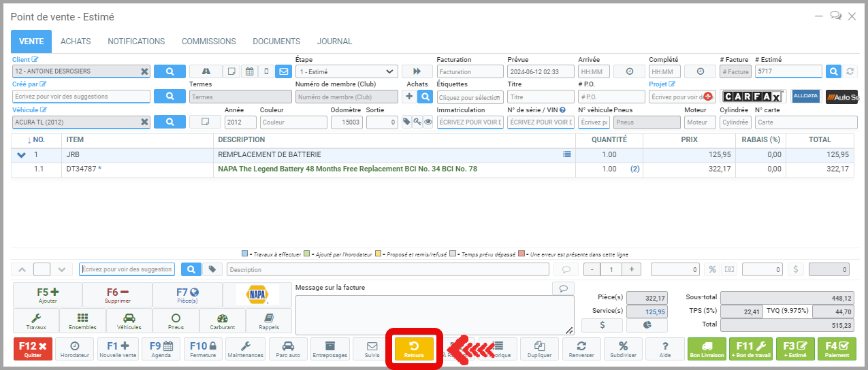This screenshot has width=868, height=370.
Task: Open the NAPA parts catalog
Action: click(x=257, y=295)
